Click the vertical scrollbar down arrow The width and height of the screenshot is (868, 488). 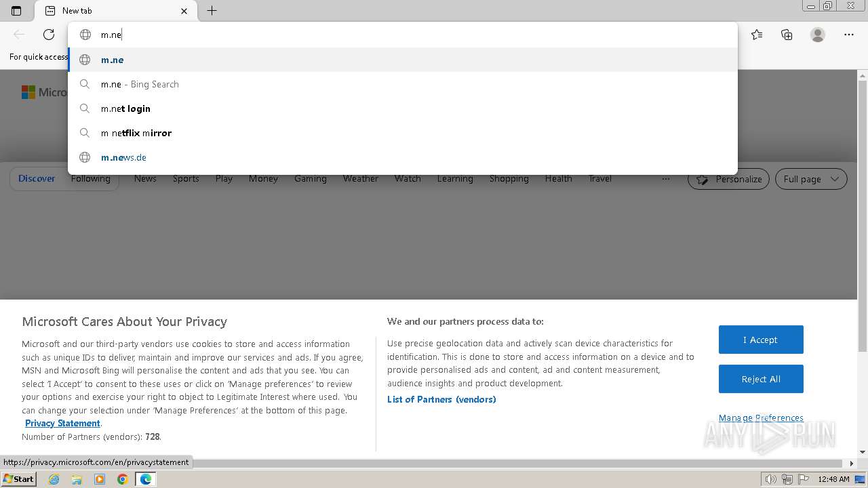tap(863, 452)
